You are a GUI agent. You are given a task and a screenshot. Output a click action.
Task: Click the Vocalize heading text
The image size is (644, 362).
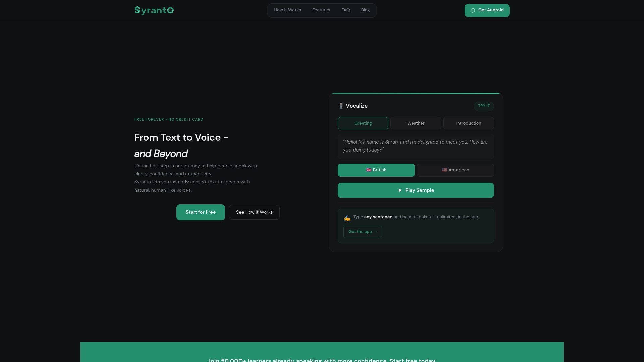tap(357, 106)
